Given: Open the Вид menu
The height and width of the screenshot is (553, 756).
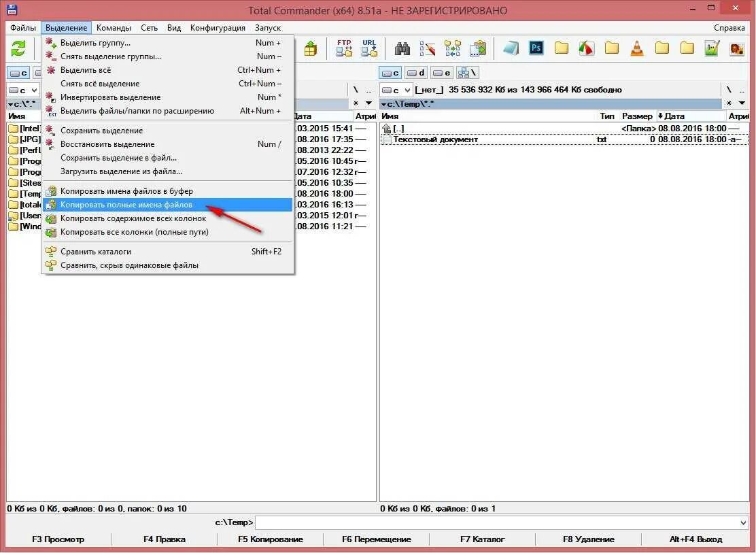Looking at the screenshot, I should coord(174,28).
